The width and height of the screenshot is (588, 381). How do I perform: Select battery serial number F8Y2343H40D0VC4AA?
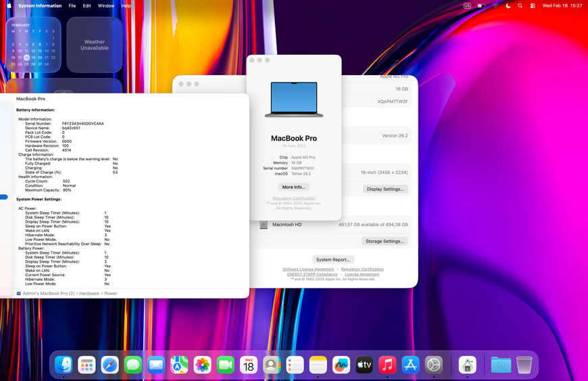pos(83,123)
